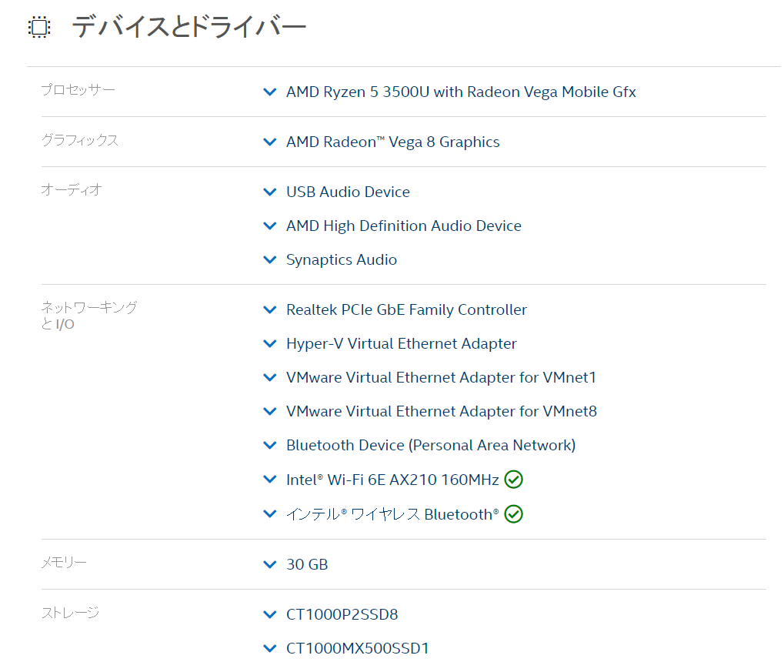Open VMware Virtual Ethernet Adapter for VMnet8

[441, 411]
